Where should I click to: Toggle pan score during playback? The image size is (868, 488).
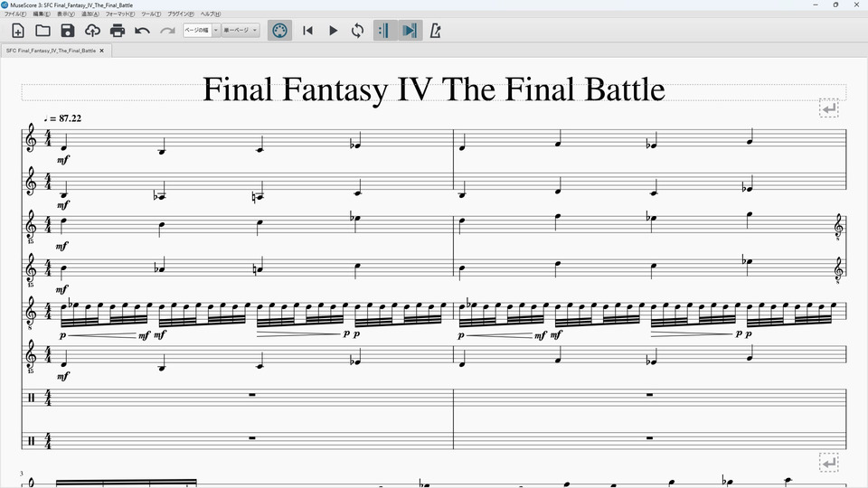click(x=410, y=31)
